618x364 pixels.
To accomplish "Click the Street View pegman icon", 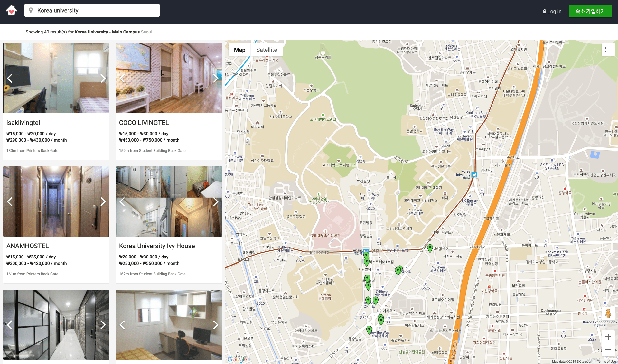I will [x=608, y=313].
